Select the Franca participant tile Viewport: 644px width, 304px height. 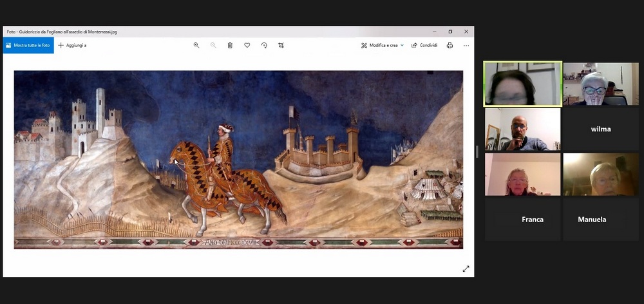click(x=522, y=220)
